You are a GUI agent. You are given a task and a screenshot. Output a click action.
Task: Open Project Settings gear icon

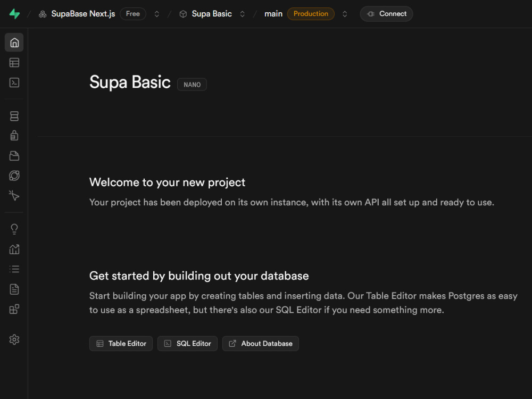[14, 339]
